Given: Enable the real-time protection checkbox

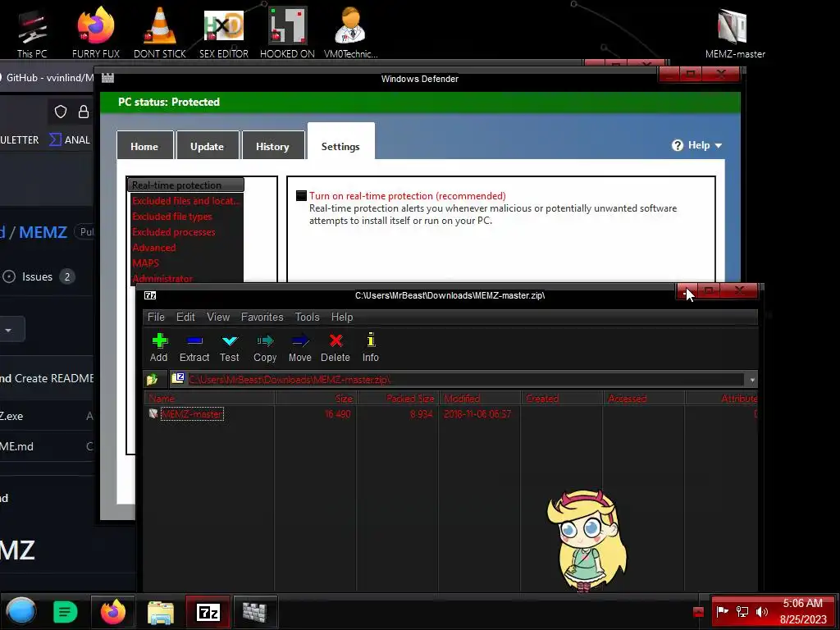Looking at the screenshot, I should [x=302, y=196].
